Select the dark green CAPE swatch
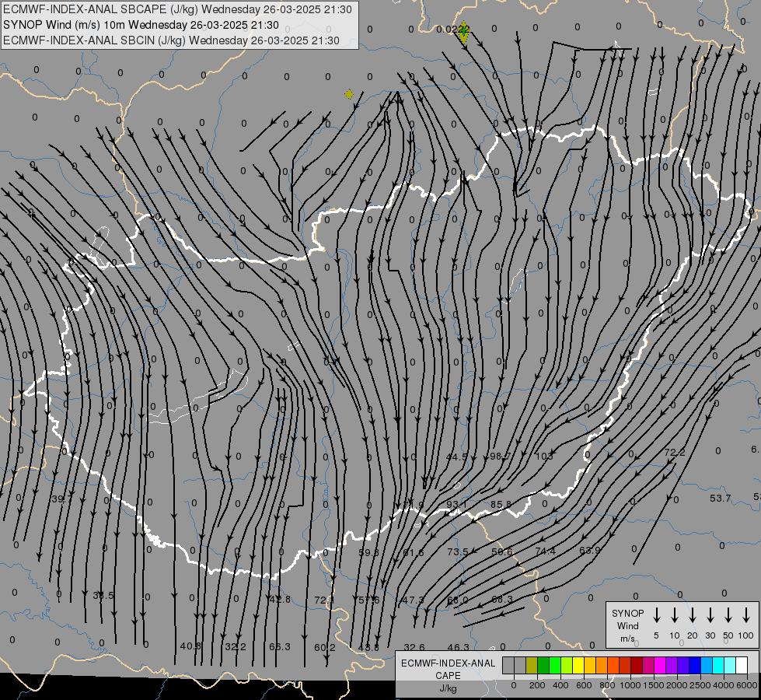 click(543, 666)
